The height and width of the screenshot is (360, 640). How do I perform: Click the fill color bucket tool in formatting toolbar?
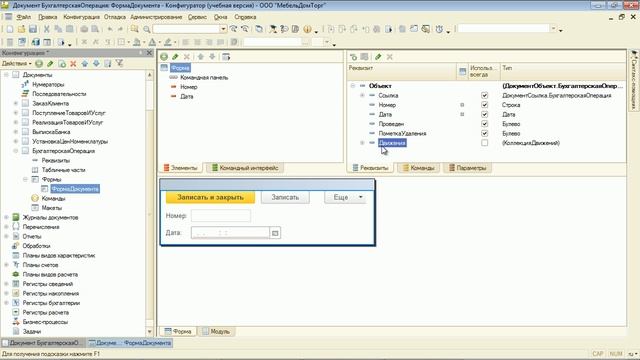[x=137, y=42]
